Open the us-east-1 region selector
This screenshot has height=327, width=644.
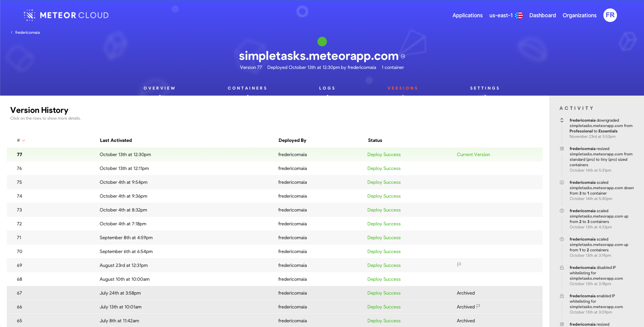point(506,16)
